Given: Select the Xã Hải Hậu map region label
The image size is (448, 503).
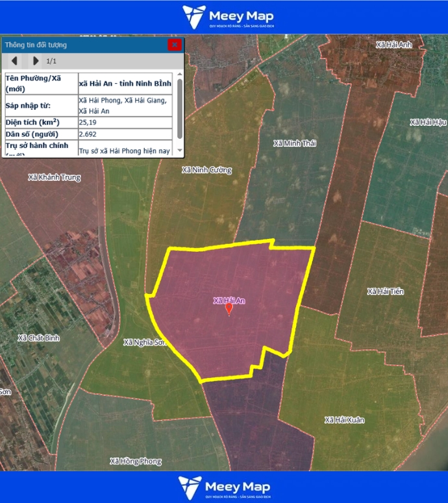Looking at the screenshot, I should [x=429, y=122].
